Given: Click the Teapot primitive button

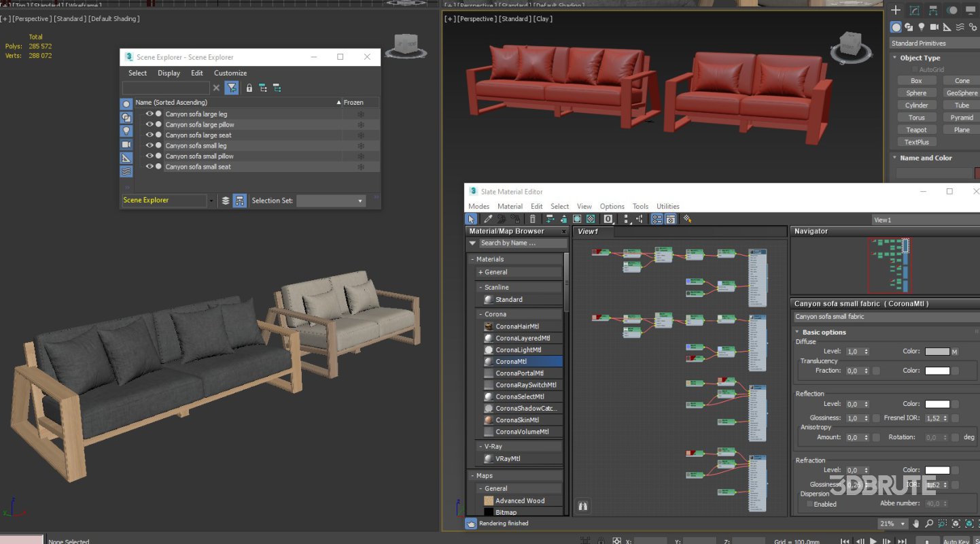Looking at the screenshot, I should [x=917, y=129].
